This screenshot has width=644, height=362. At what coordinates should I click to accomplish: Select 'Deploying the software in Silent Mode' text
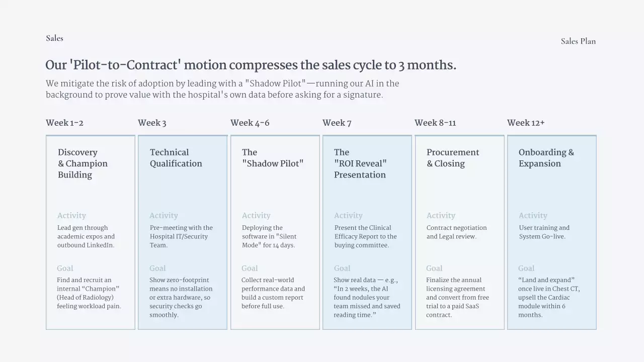point(269,236)
